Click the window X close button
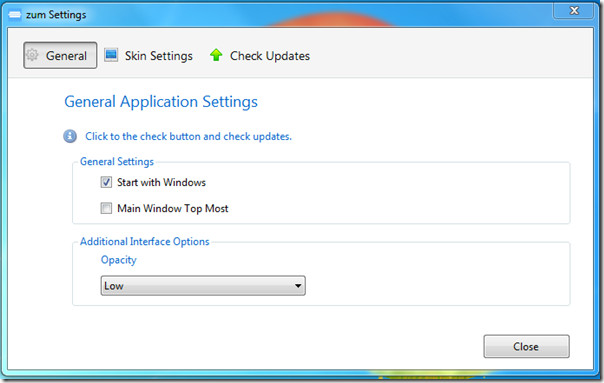Image resolution: width=604 pixels, height=383 pixels. [x=574, y=10]
